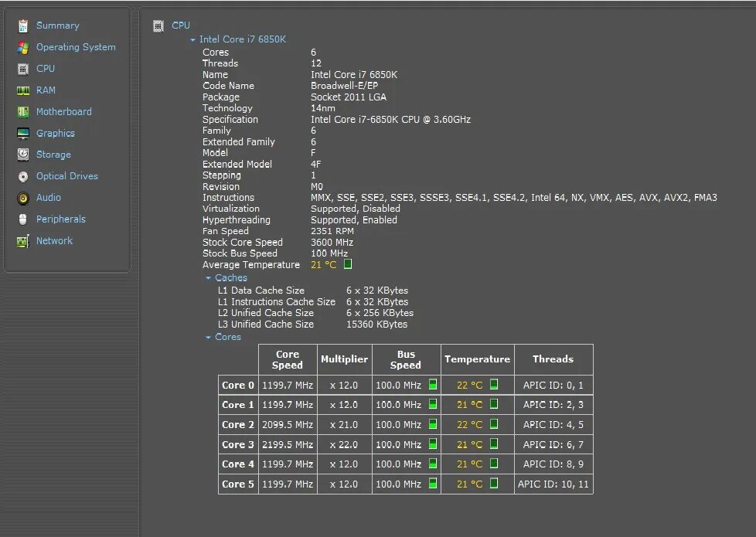Click the Graphics monitor icon
Screen dimensions: 756x537
[x=23, y=134]
